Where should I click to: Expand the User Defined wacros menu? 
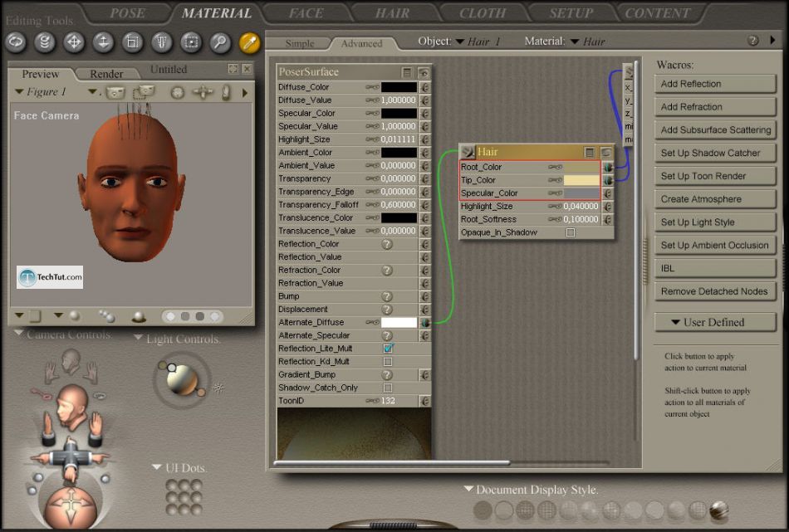(714, 322)
